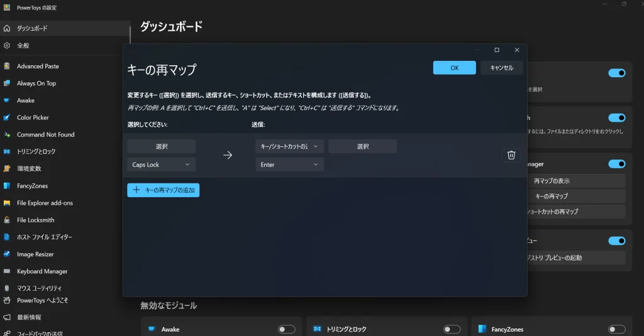Screen dimensions: 644x336
Task: Open the Caps Lock key dropdown
Action: tap(161, 165)
